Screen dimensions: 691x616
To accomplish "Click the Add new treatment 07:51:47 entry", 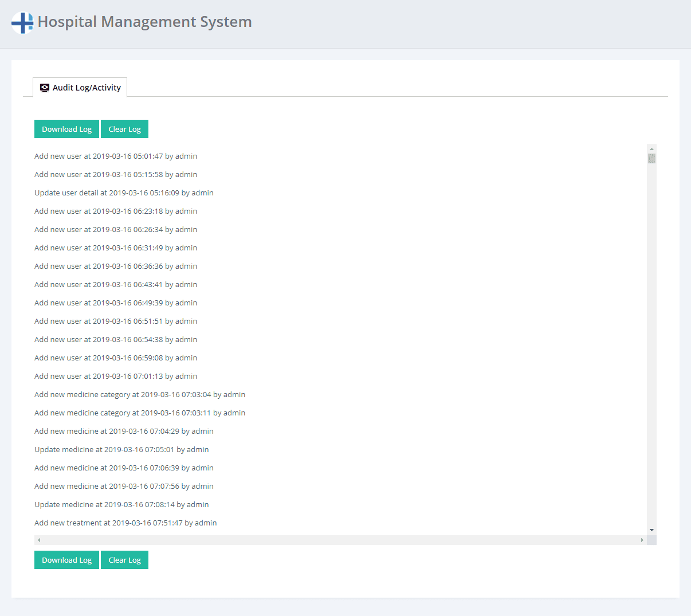I will 125,523.
